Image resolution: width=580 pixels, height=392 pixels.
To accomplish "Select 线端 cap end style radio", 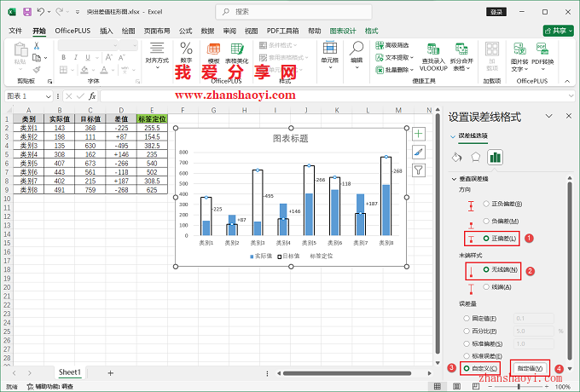I will (486, 286).
